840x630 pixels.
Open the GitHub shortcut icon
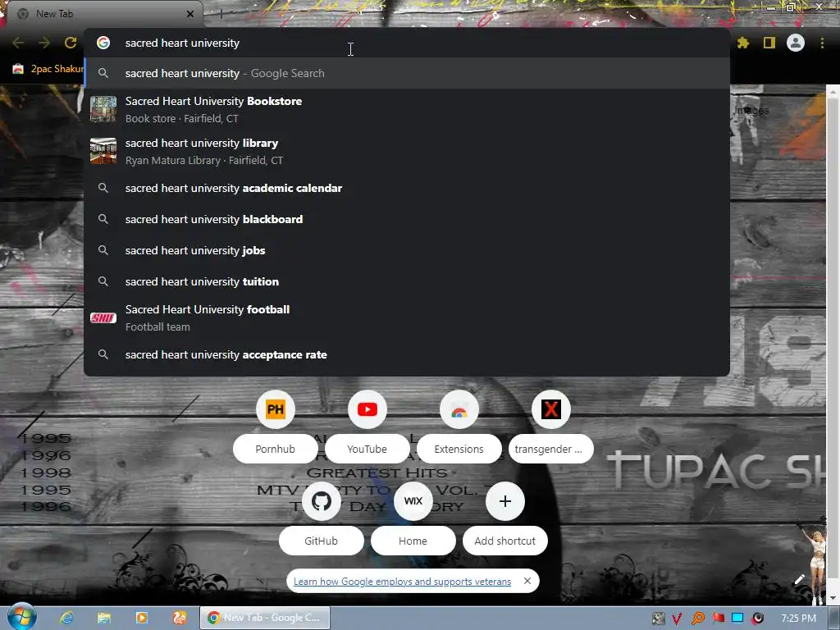click(x=322, y=501)
